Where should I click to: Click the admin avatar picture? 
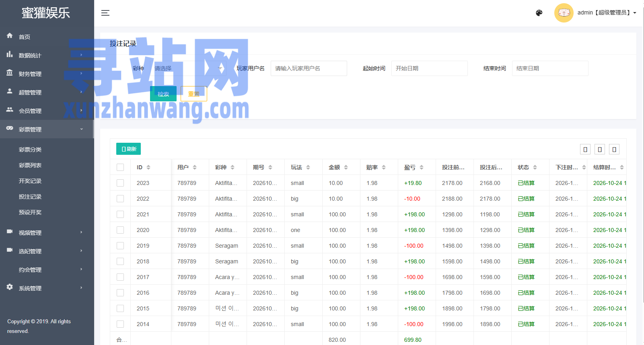pyautogui.click(x=564, y=13)
